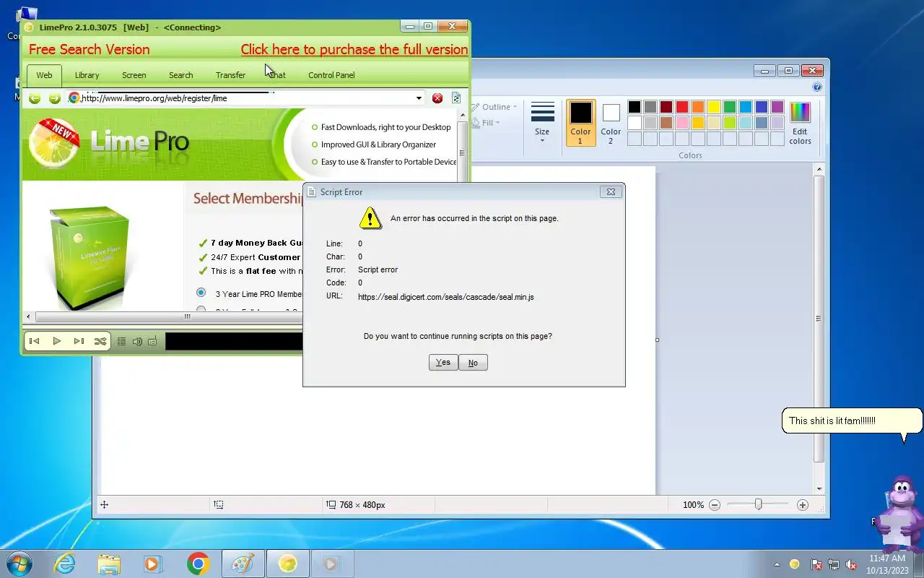
Task: Pick the purple color swatch in Paint
Action: point(777,107)
